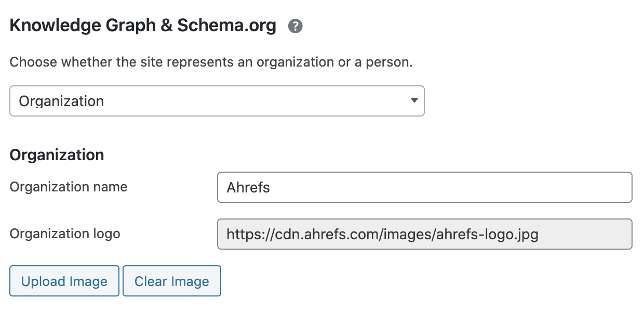Focus the Organization name input field
This screenshot has width=644, height=310.
[x=424, y=187]
